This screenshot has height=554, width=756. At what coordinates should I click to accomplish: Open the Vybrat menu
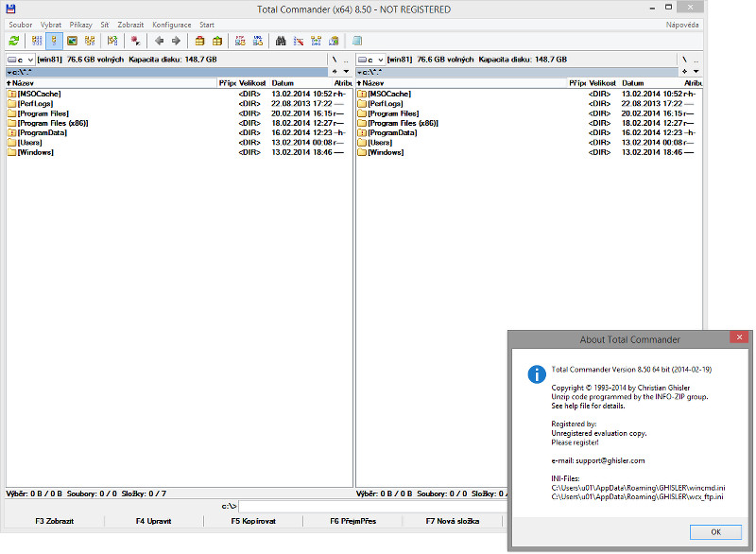(x=51, y=25)
